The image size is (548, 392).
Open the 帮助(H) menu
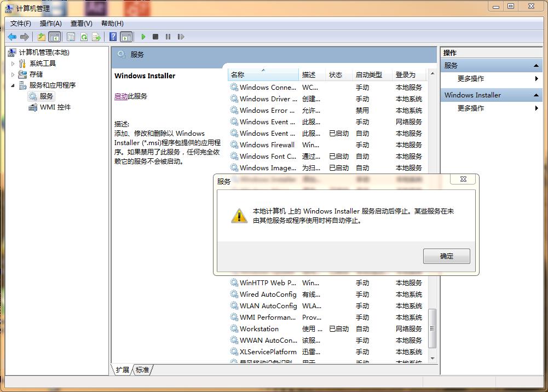[112, 24]
